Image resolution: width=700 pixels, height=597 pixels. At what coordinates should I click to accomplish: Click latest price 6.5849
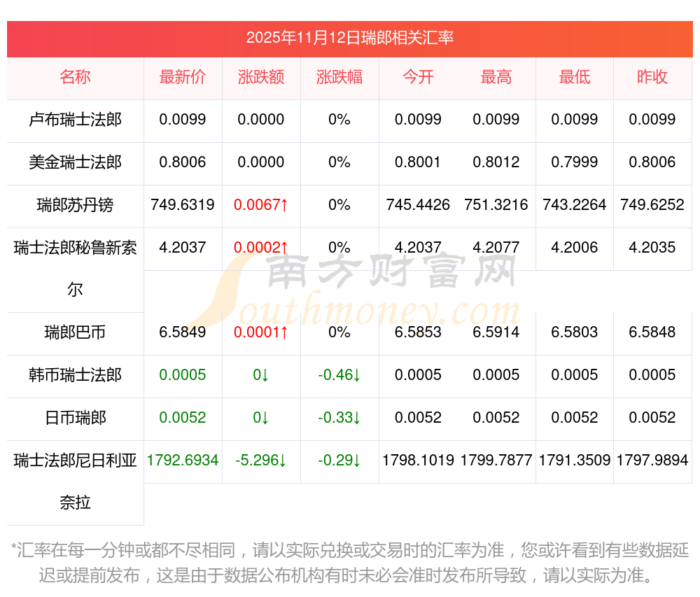coord(183,332)
